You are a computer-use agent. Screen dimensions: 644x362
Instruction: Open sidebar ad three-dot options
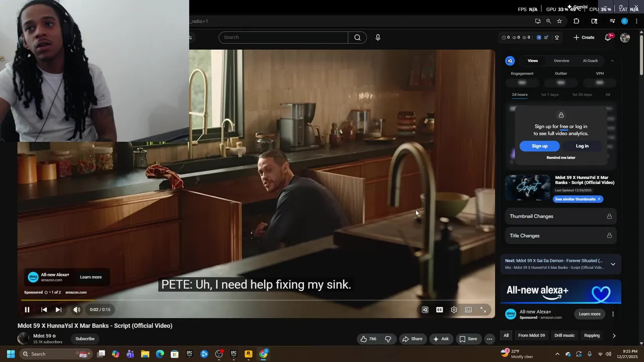613,314
